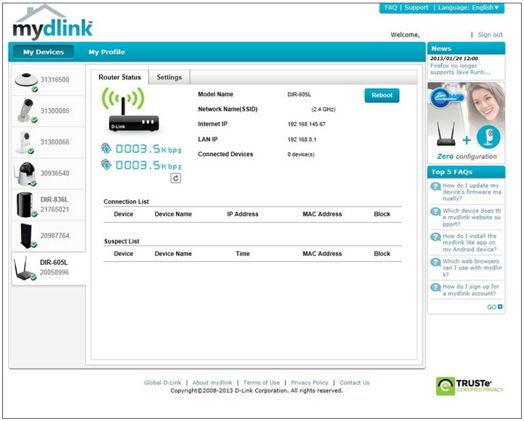Click the large router status image

click(131, 110)
